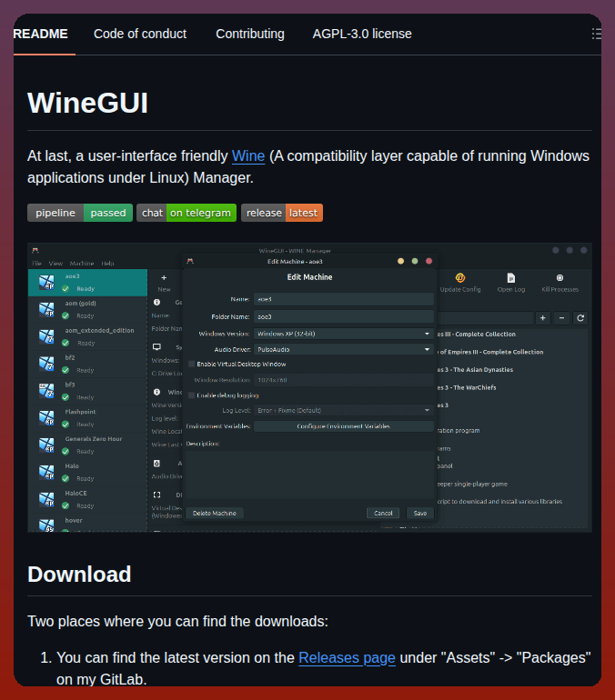This screenshot has height=700, width=615.
Task: Select the aom (gold) machine entry
Action: click(x=88, y=309)
